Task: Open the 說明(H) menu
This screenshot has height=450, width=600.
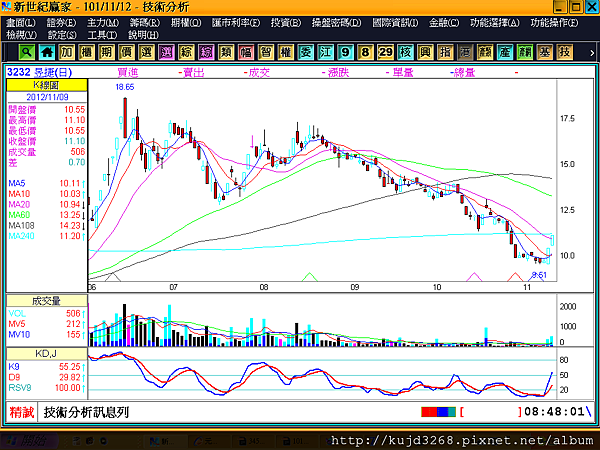Action: tap(143, 35)
